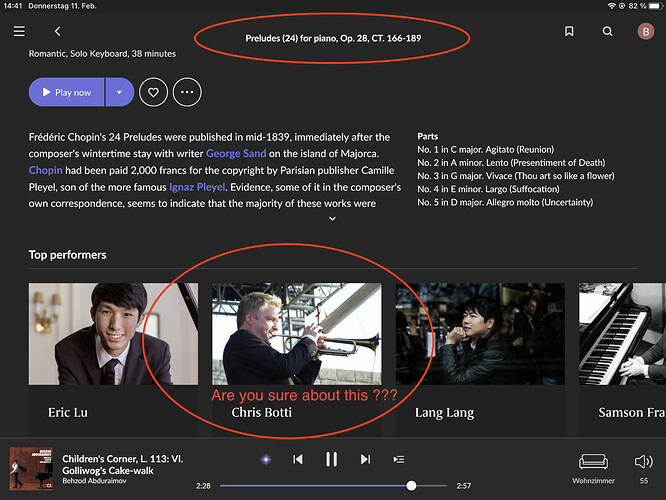The image size is (666, 500).
Task: Open the Samson François piano photo
Action: (622, 334)
